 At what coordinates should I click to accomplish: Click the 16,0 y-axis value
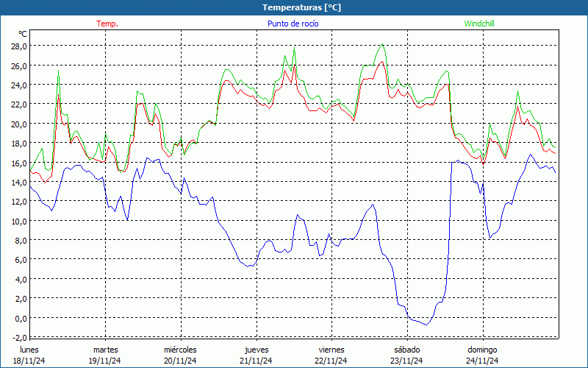[20, 163]
